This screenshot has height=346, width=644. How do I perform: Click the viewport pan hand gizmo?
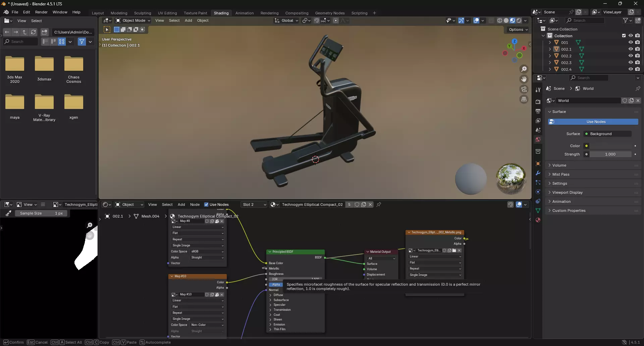(524, 79)
